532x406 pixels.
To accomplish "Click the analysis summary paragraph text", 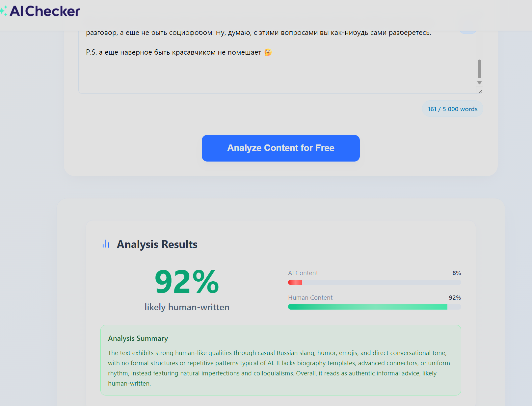I will coord(279,368).
